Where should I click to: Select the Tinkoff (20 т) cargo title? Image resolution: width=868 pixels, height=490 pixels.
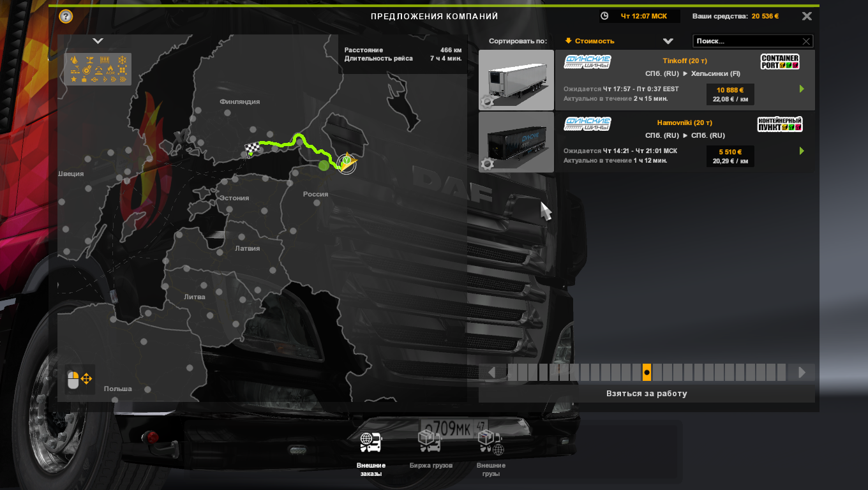pos(685,61)
